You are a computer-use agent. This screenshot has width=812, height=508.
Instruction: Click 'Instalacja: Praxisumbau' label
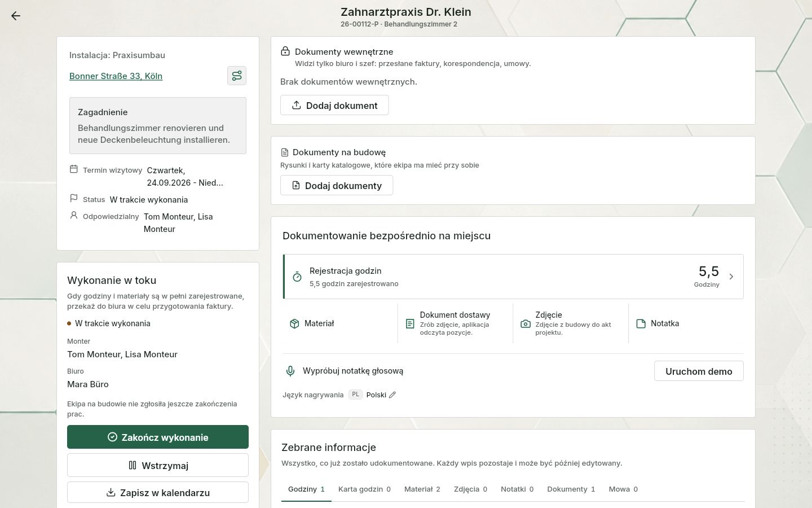(x=117, y=55)
